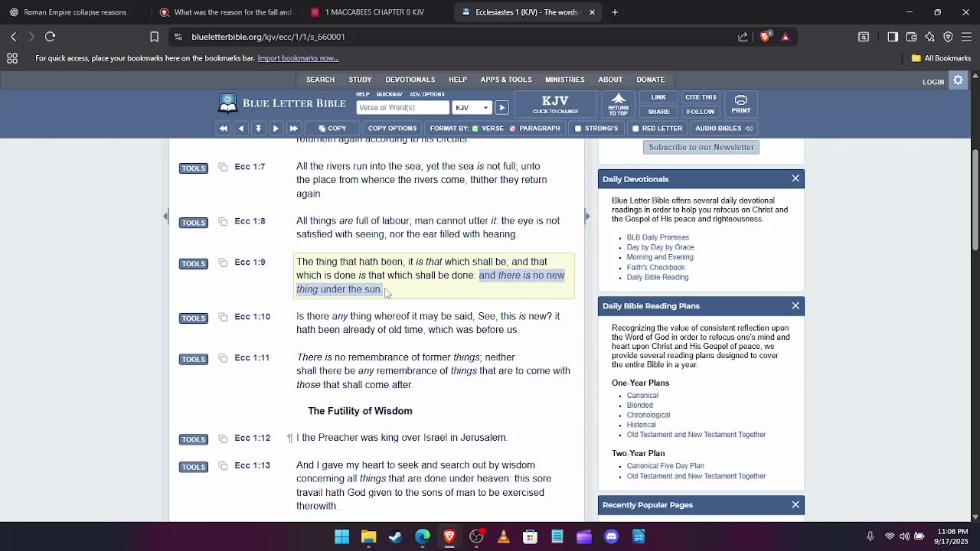Open Tools for verse Ecc 1:12
Screen dimensions: 980x551
click(x=194, y=440)
